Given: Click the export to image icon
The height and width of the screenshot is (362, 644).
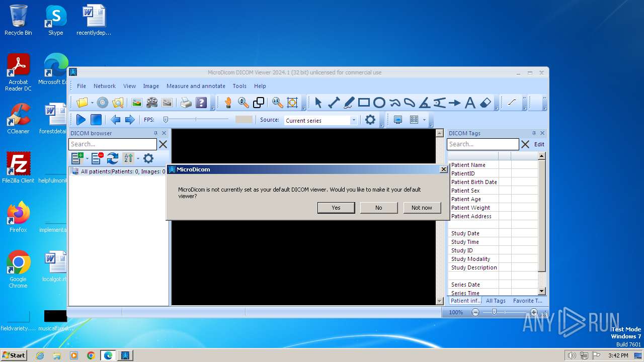Looking at the screenshot, I should coord(137,103).
